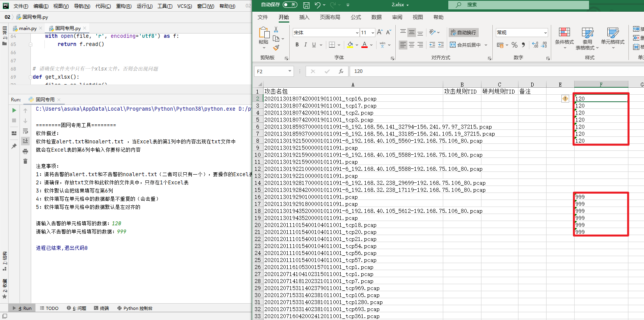This screenshot has height=320, width=644.
Task: Click the Stop square in Run panel
Action: 14,121
